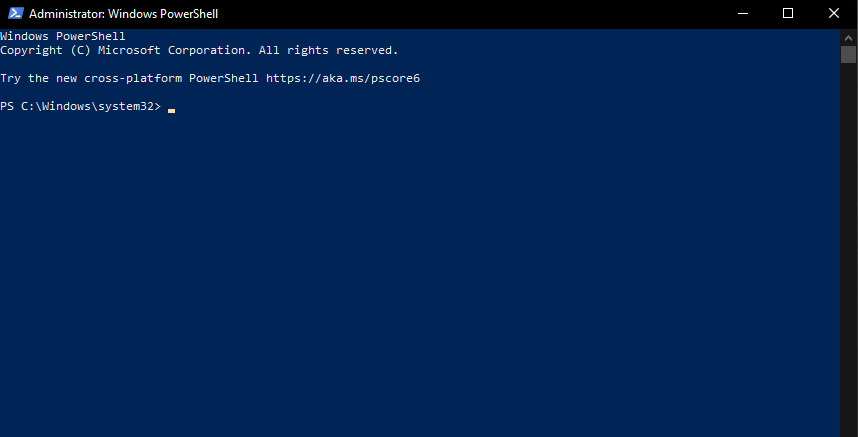858x437 pixels.
Task: Click the empty scrollbar track below thumb
Action: pyautogui.click(x=849, y=250)
